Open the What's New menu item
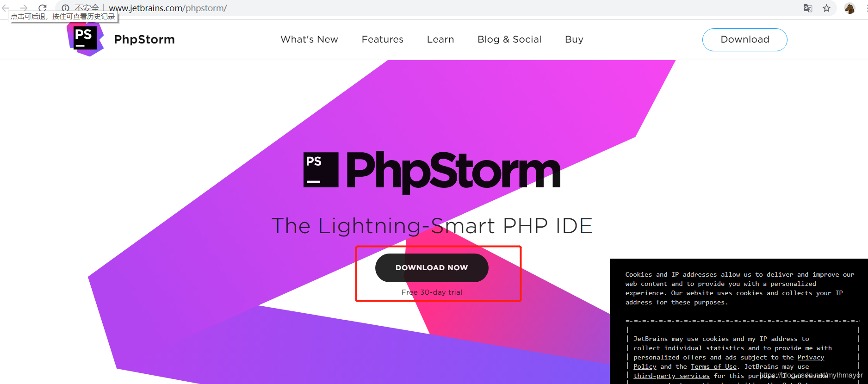The height and width of the screenshot is (384, 868). [309, 39]
